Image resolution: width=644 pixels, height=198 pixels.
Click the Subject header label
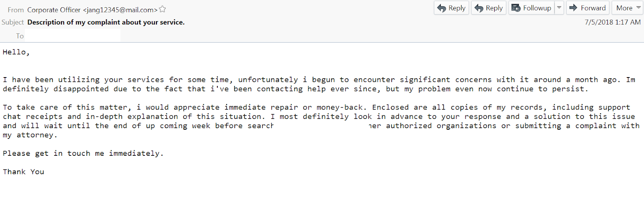(x=13, y=22)
